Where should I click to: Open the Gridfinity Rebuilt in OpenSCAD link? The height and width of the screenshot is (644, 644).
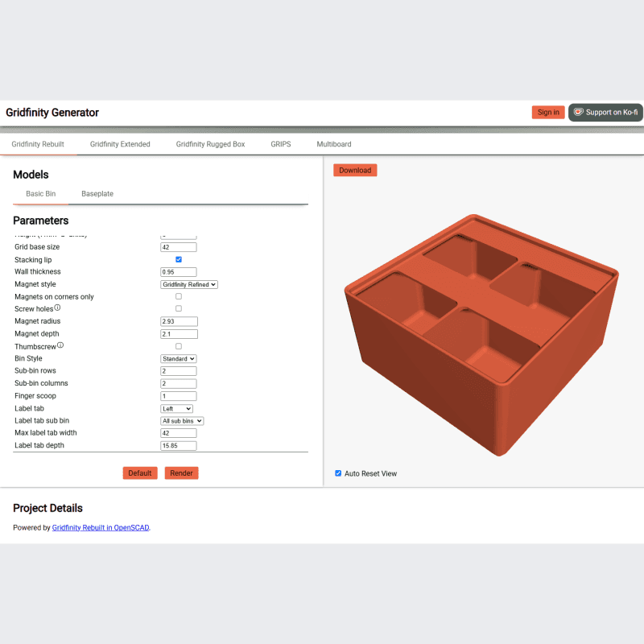(100, 527)
